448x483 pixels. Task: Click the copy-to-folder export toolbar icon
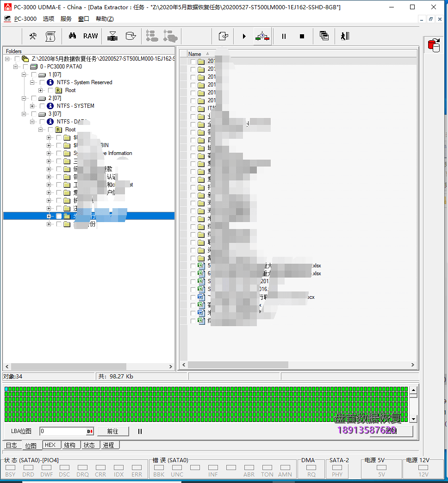click(x=224, y=37)
